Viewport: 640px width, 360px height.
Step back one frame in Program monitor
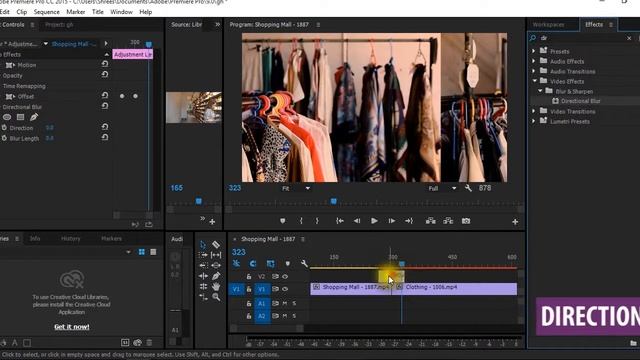click(x=357, y=221)
